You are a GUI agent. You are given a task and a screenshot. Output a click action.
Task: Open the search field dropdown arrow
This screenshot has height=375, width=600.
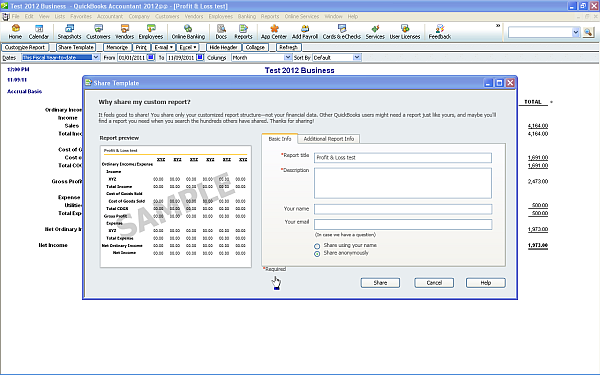tap(576, 33)
